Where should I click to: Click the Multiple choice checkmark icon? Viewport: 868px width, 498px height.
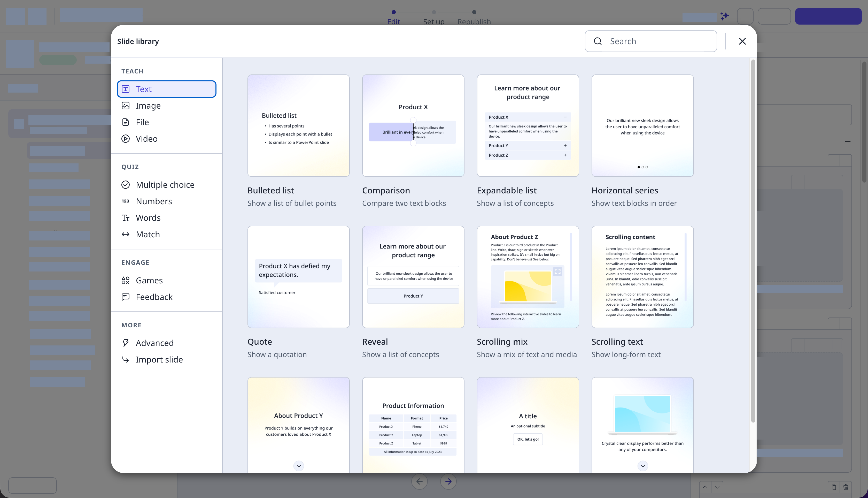(x=125, y=185)
